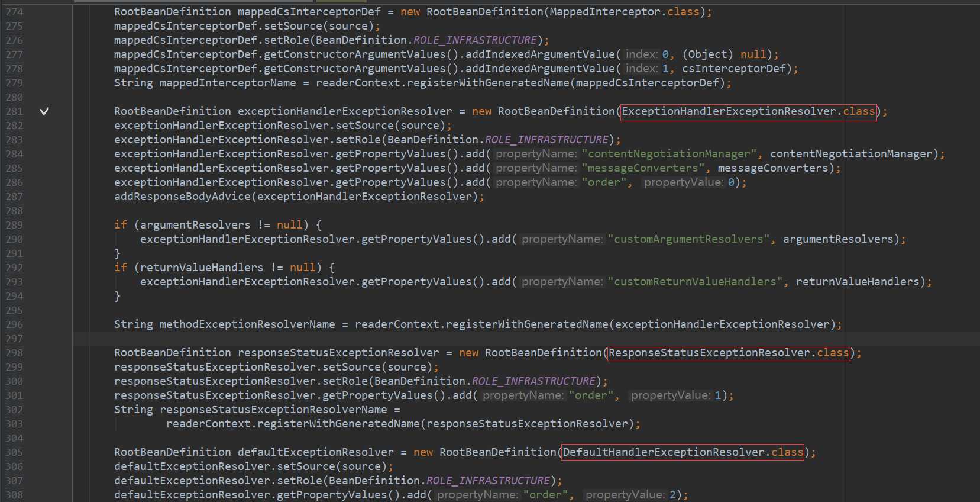Place cursor on mappedCsInterceptorDef.setSource(source) on line 275
The width and height of the screenshot is (980, 502).
[x=244, y=26]
